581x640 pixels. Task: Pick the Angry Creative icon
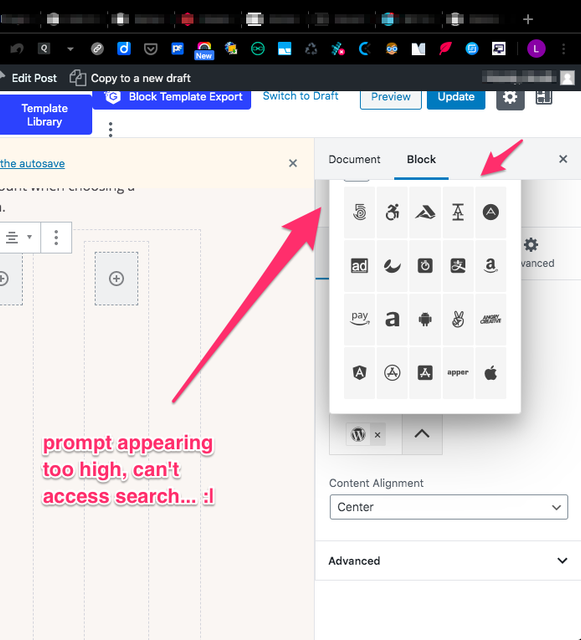coord(490,319)
